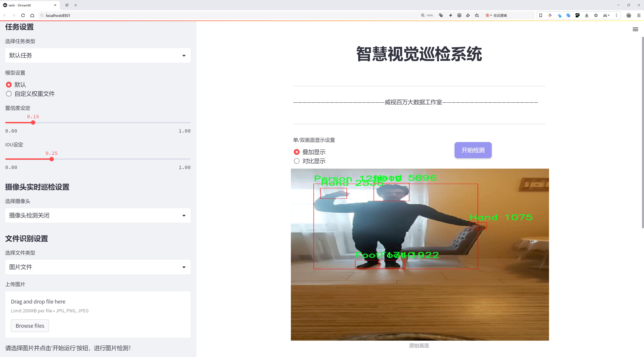Click the blue bird notification extension icon
Image resolution: width=644 pixels, height=357 pixels.
pyautogui.click(x=559, y=15)
